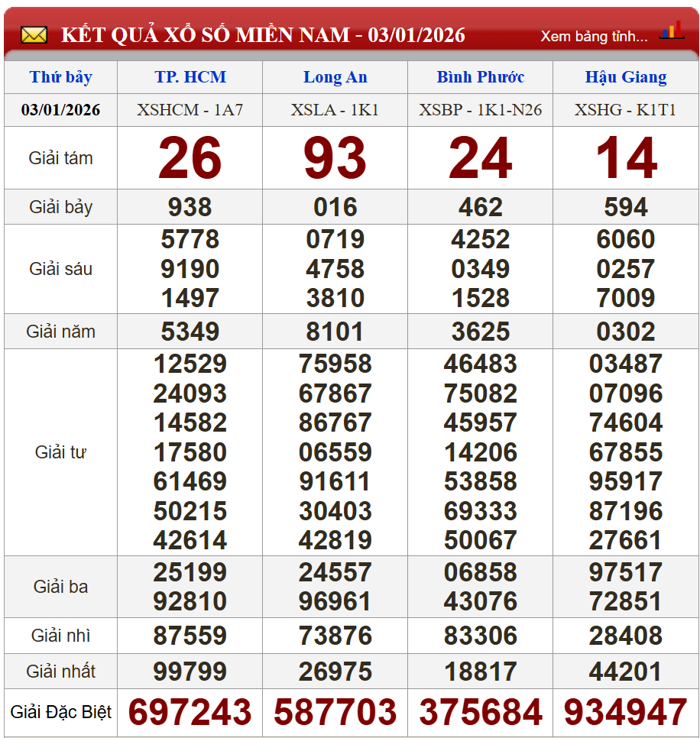The height and width of the screenshot is (738, 700).
Task: Click the 'Giải tư' row label
Action: [61, 452]
